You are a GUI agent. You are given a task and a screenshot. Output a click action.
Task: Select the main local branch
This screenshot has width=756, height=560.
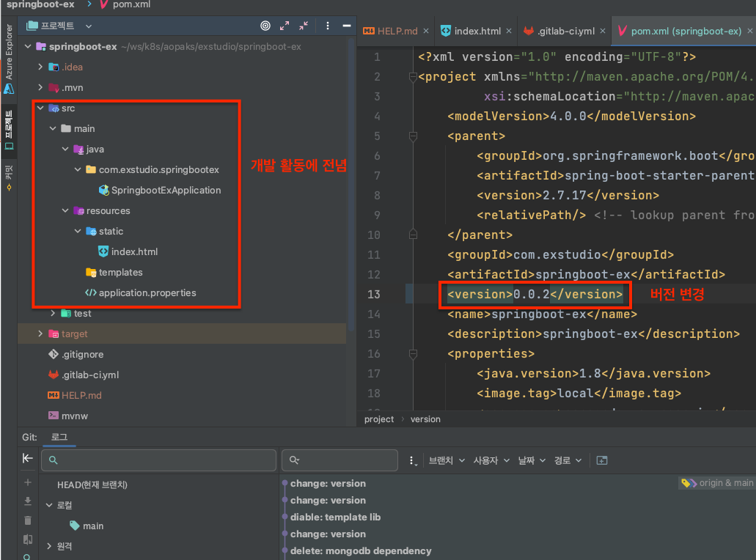[87, 526]
